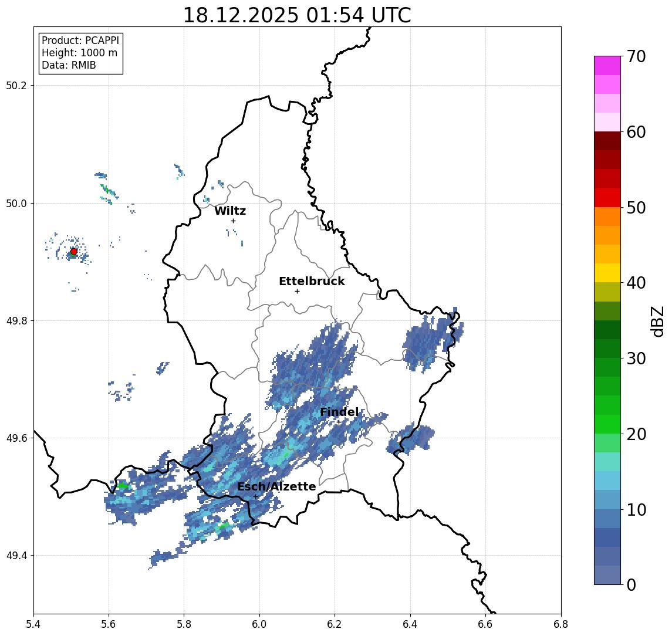
Task: Click the 49.8 latitude axis label
Action: [x=16, y=320]
